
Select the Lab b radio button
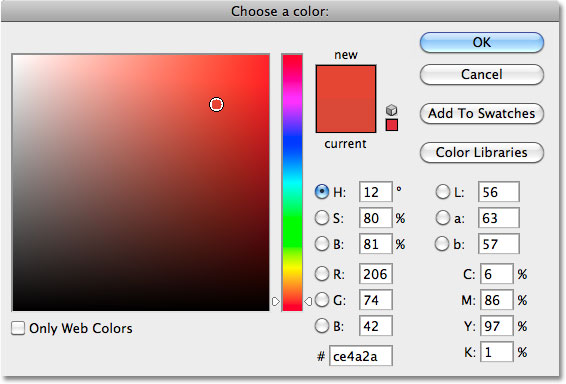[443, 244]
